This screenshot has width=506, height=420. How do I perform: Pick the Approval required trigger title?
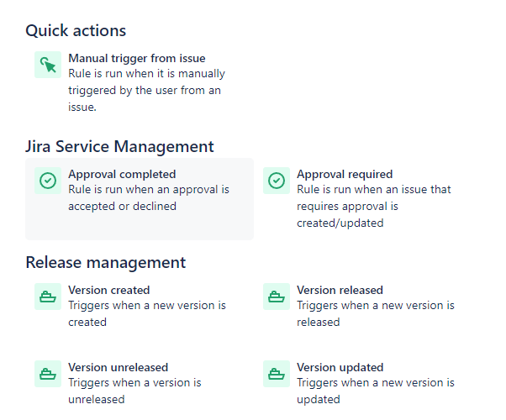[345, 174]
